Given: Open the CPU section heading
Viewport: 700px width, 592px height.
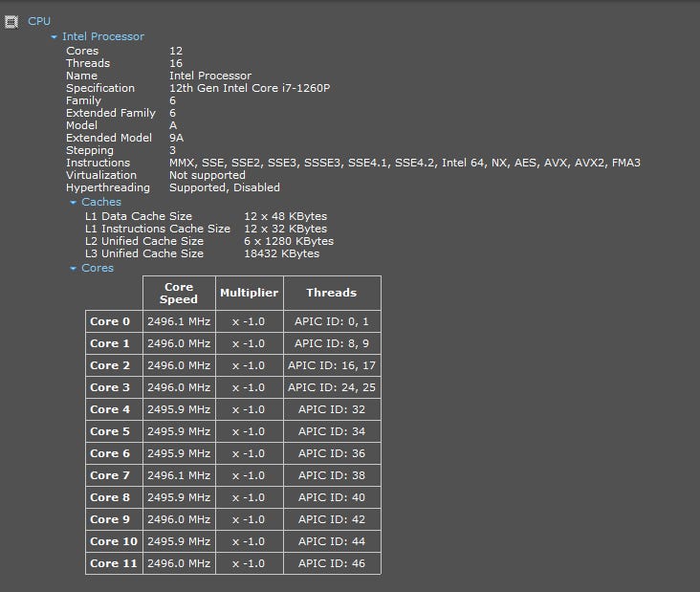Looking at the screenshot, I should [39, 21].
